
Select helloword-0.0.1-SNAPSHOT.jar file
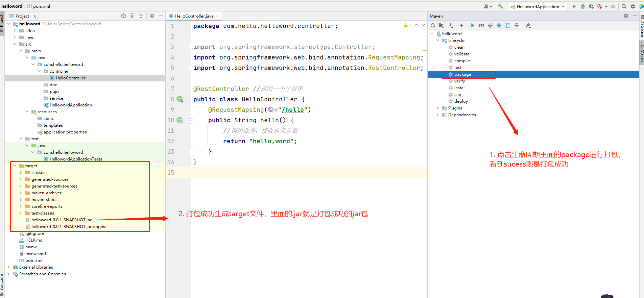pyautogui.click(x=61, y=220)
